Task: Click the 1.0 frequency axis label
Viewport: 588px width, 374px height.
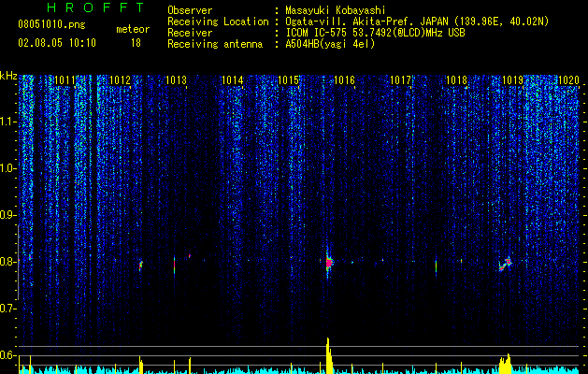Action: [7, 168]
